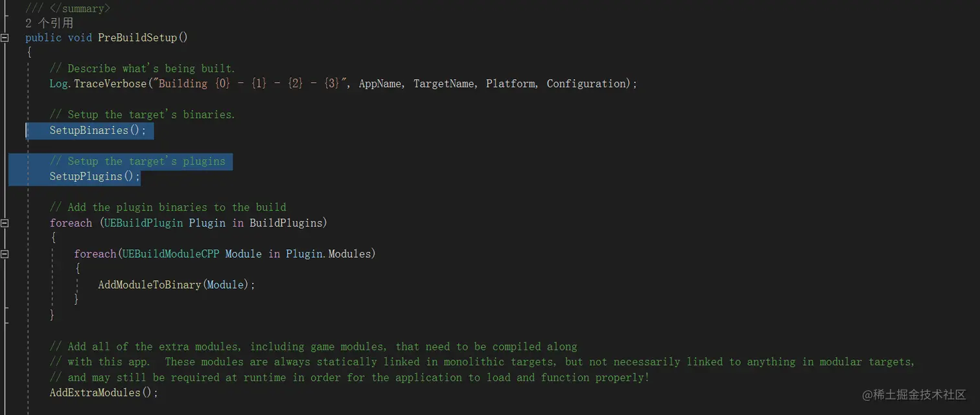The image size is (980, 415).
Task: Collapse the inner foreach UEBuildModuleCPP block
Action: [5, 254]
